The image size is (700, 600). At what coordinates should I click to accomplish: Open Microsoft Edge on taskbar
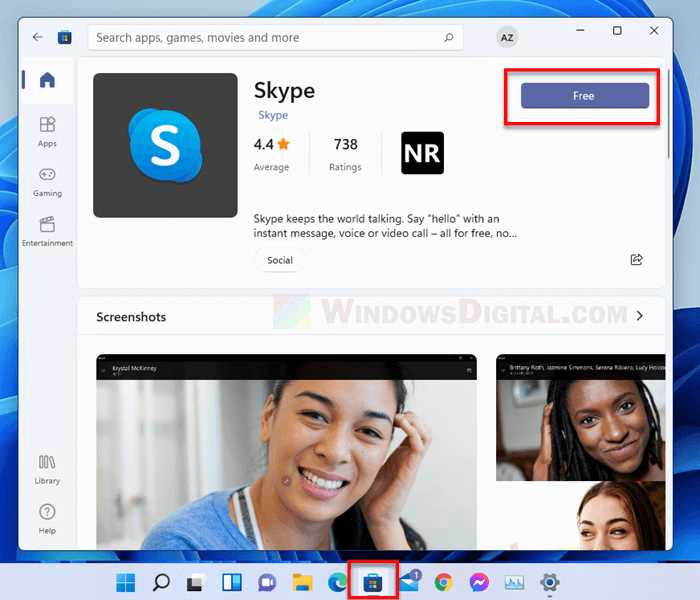tap(337, 583)
